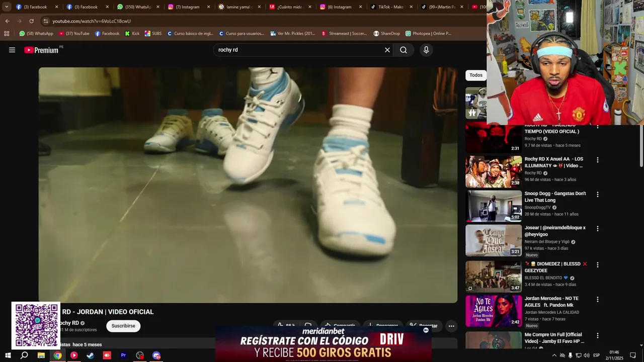Click the ESP language indicator in the taskbar
Viewport: 644px width, 362px height.
point(596,355)
